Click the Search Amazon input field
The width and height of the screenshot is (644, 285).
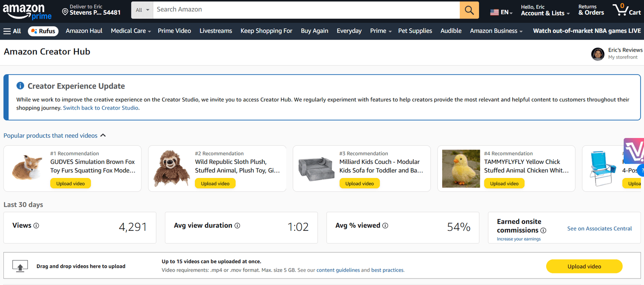[306, 10]
